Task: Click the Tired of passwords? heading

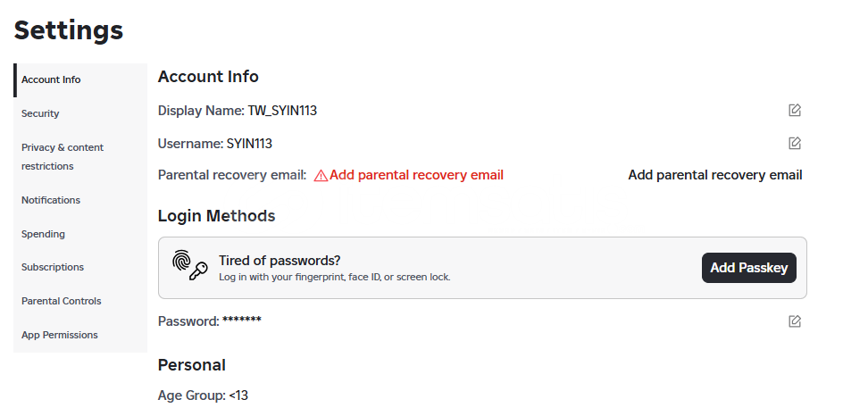Action: 280,260
